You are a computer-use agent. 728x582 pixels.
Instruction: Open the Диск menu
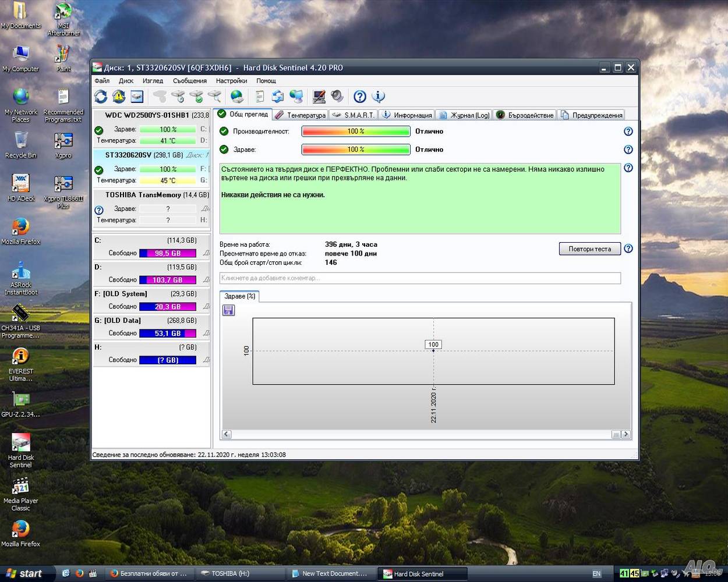(x=126, y=81)
